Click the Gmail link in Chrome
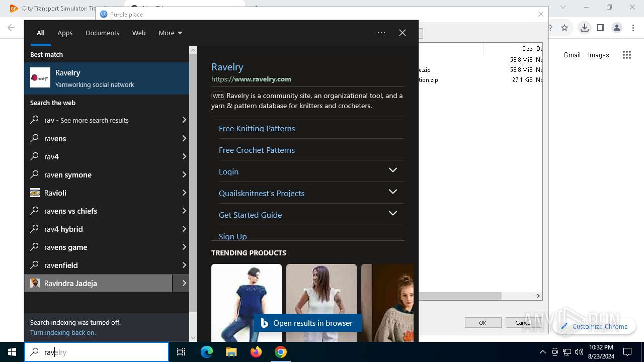Viewport: 644px width, 362px height. (572, 55)
